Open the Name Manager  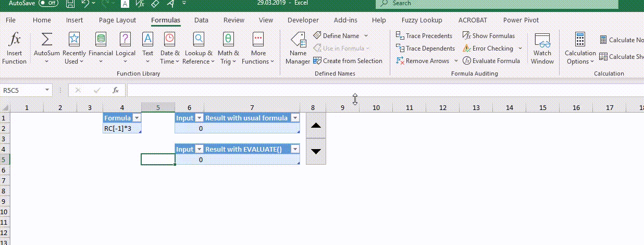click(298, 48)
